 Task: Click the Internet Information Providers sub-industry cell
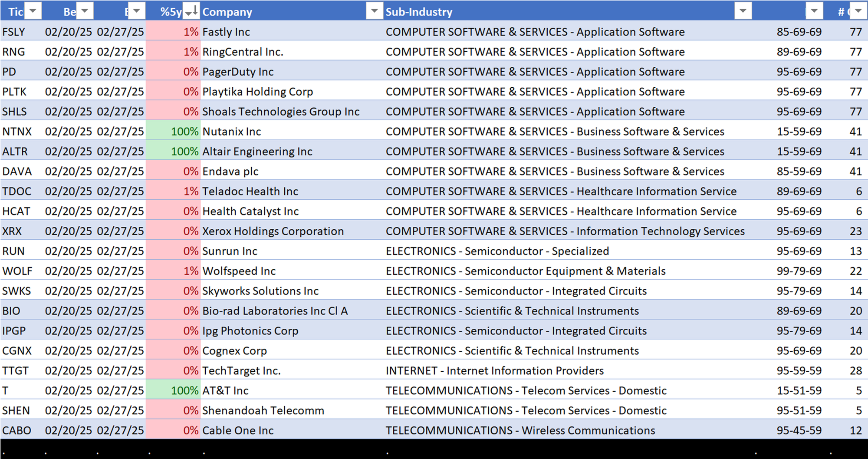pyautogui.click(x=568, y=371)
